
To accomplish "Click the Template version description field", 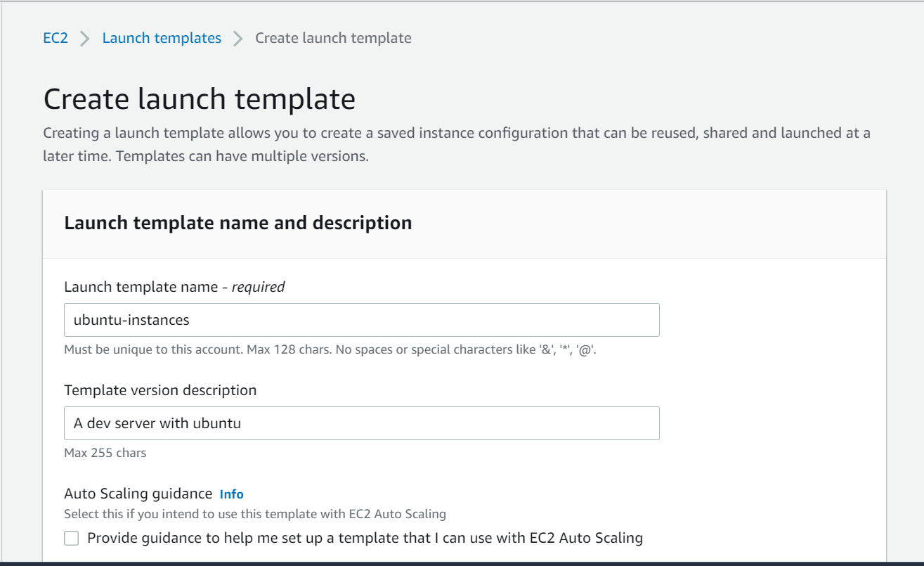I will click(x=362, y=423).
